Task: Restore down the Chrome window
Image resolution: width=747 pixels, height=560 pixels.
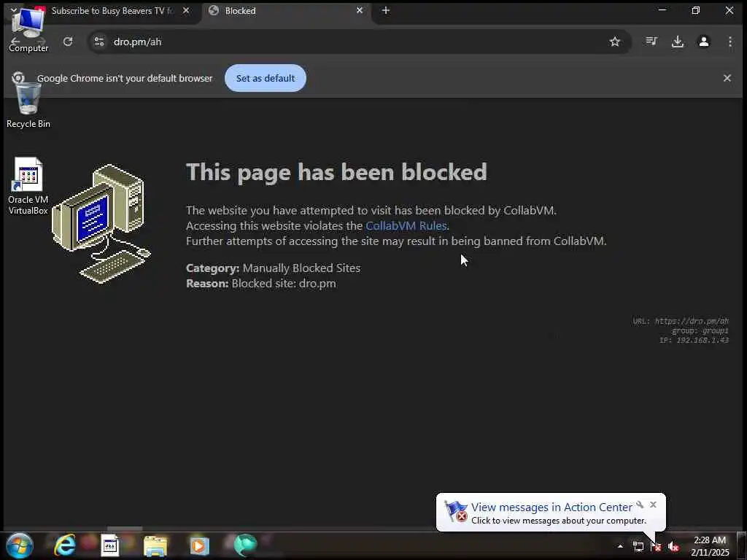Action: [x=695, y=10]
